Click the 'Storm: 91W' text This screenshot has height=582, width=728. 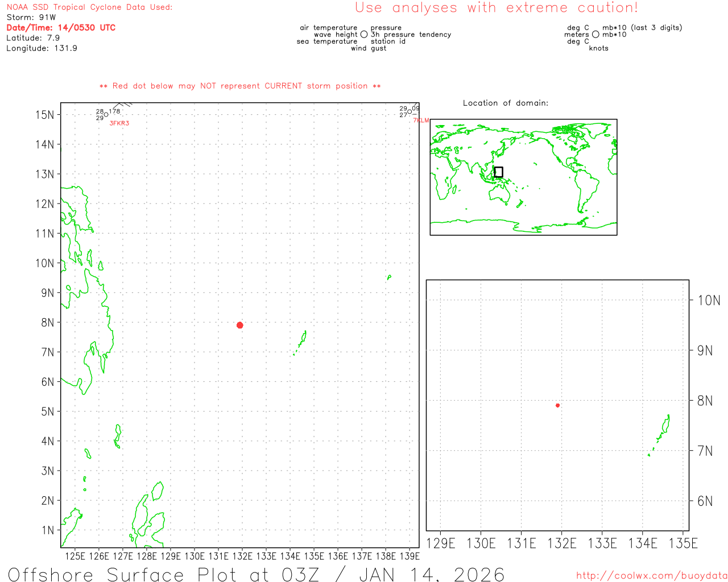click(31, 18)
